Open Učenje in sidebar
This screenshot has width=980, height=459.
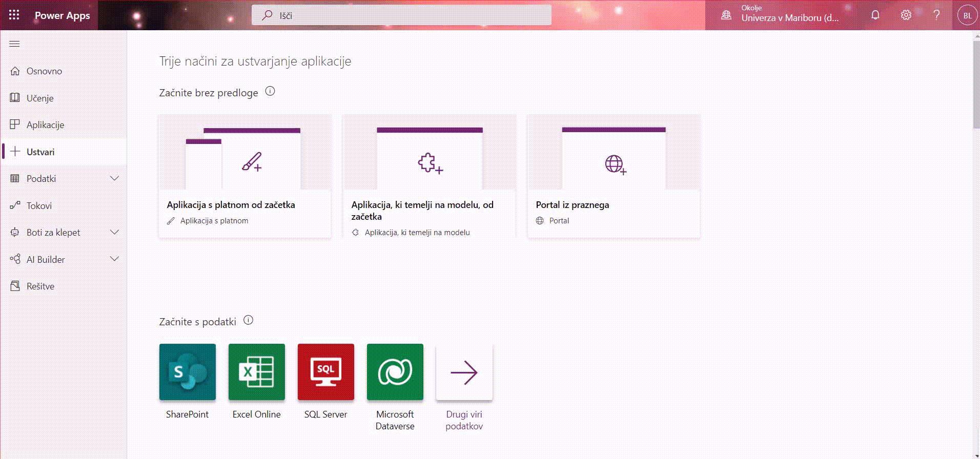(64, 98)
